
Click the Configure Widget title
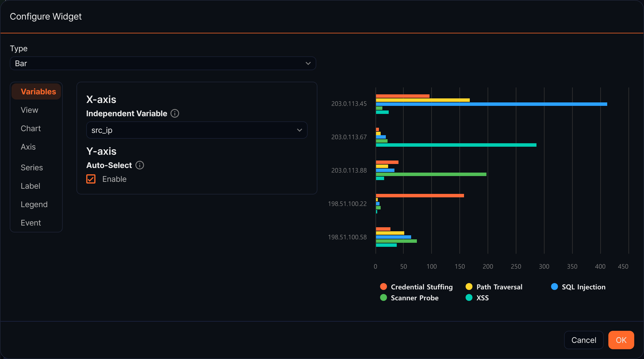[x=46, y=16]
